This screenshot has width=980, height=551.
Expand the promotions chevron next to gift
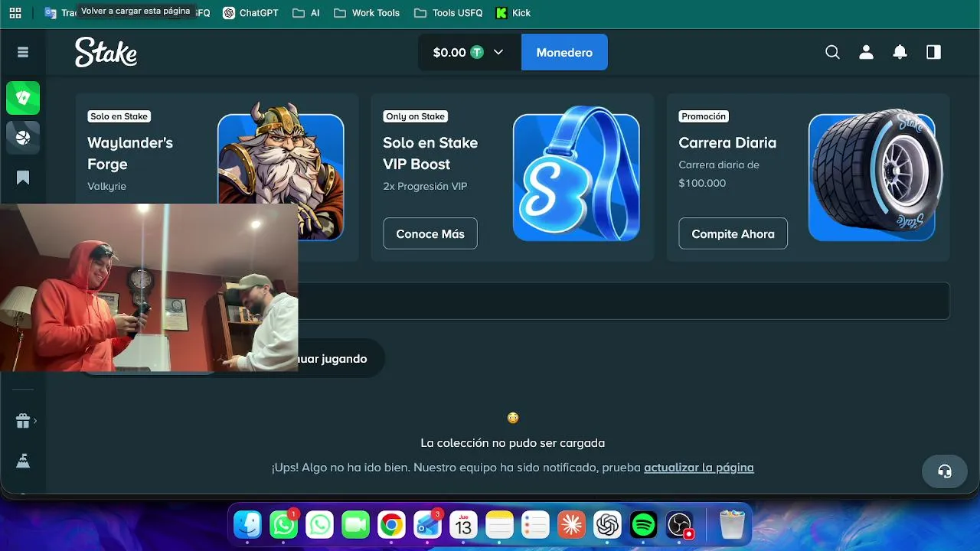coord(35,421)
